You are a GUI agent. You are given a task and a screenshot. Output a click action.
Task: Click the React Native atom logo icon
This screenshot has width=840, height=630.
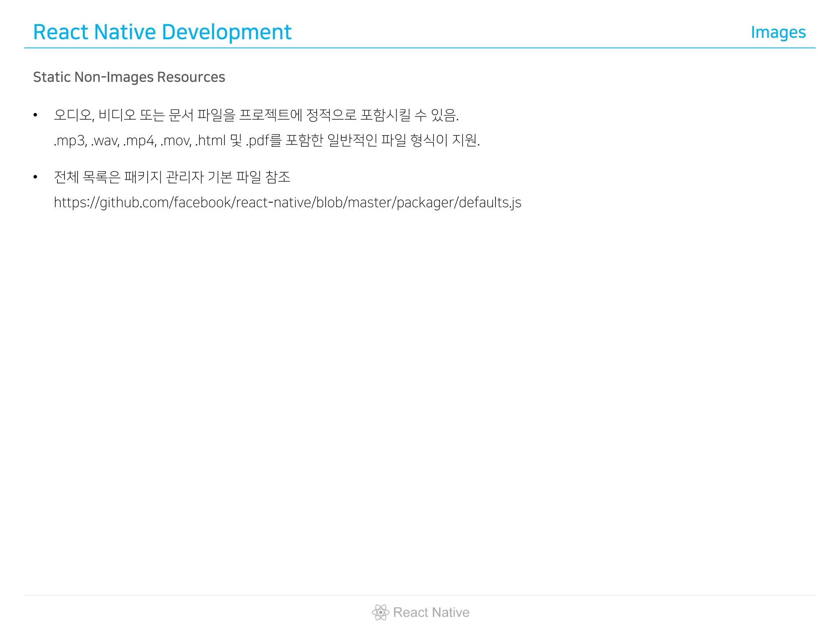point(381,612)
